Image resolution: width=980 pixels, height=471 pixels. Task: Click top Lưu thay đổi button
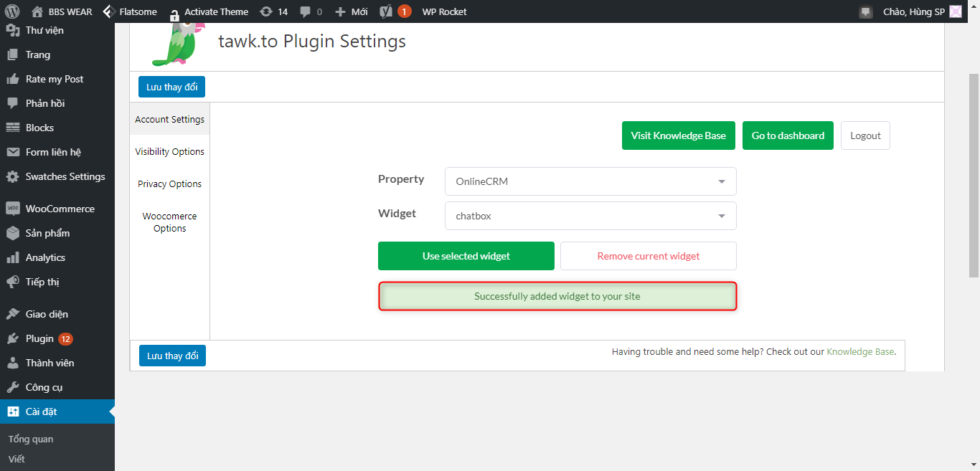(x=172, y=87)
